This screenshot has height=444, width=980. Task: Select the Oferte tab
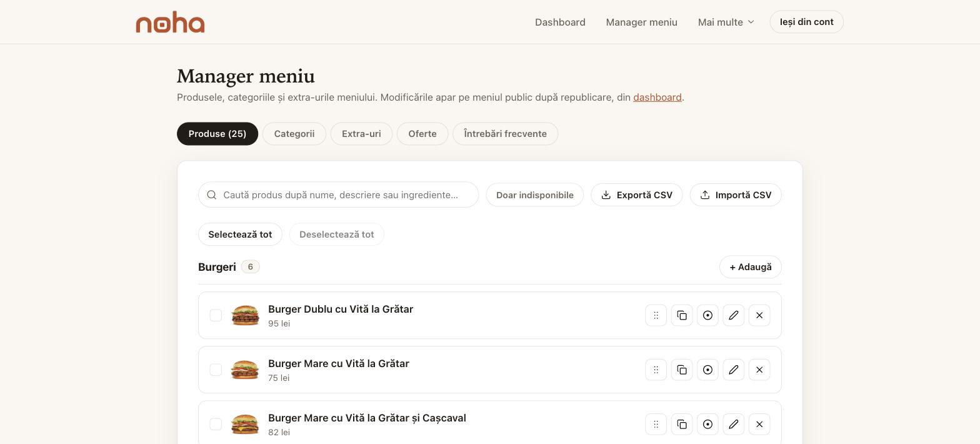422,134
